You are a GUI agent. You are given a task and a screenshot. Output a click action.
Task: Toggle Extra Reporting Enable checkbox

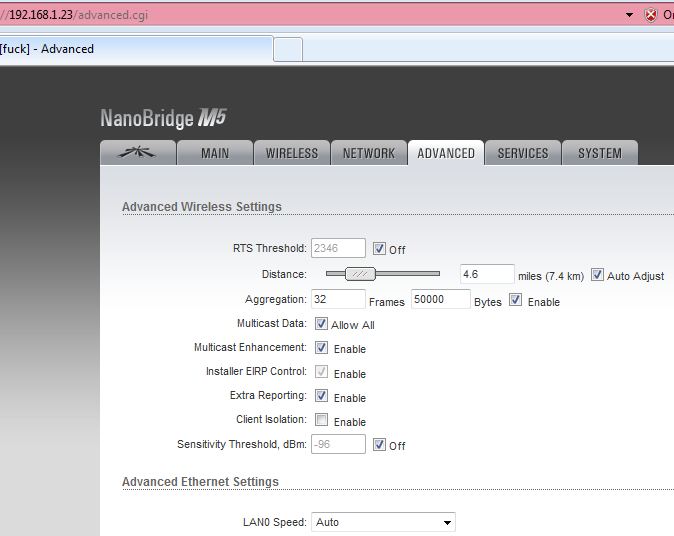(321, 396)
